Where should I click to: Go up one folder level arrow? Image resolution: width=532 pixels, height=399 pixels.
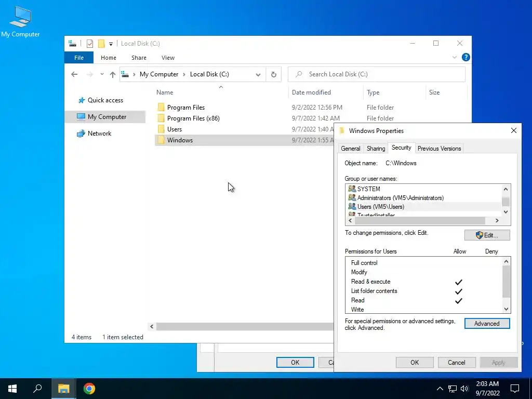coord(113,74)
